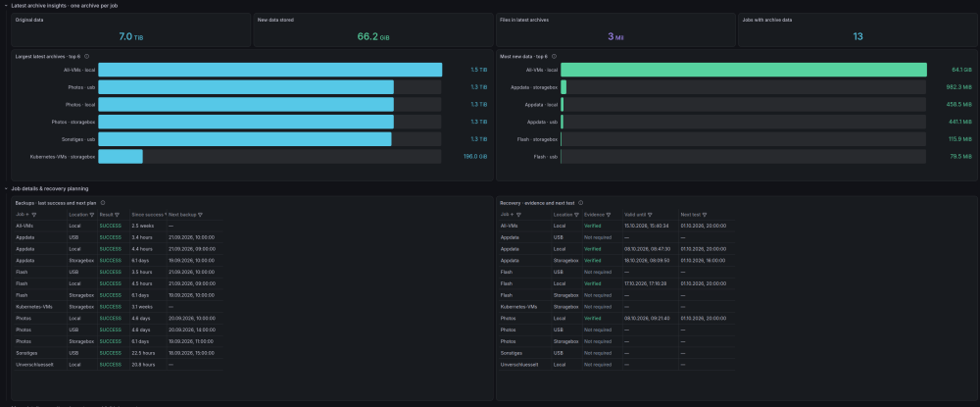Screen dimensions: 980x407
Task: Open the New data stored panel title
Action: (275, 20)
